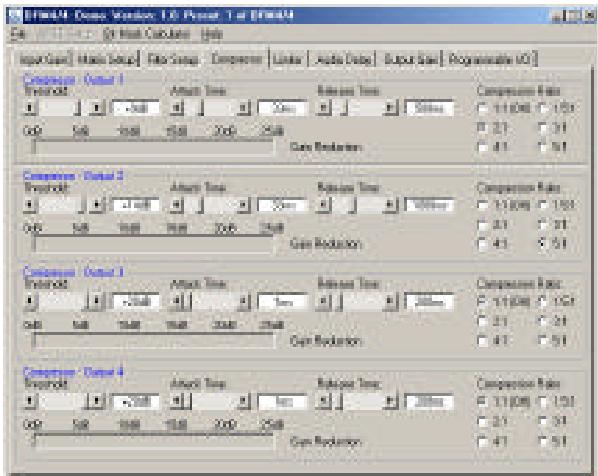Click Output 4 release time left arrow
This screenshot has width=598, height=476.
tap(324, 401)
